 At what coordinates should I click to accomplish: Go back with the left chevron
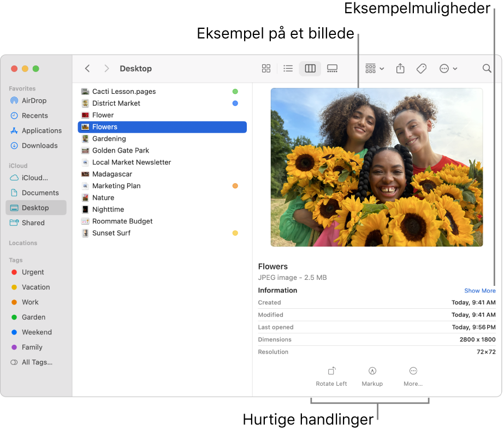point(87,68)
